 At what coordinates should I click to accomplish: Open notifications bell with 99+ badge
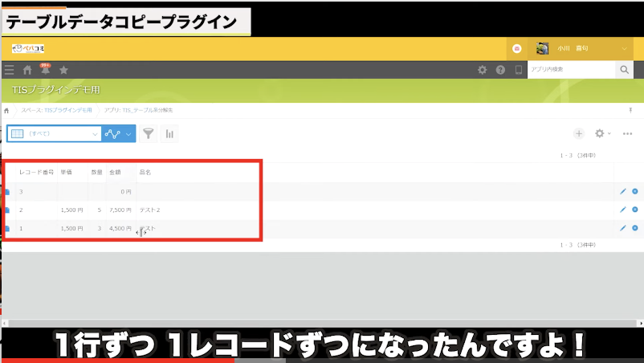click(x=45, y=70)
